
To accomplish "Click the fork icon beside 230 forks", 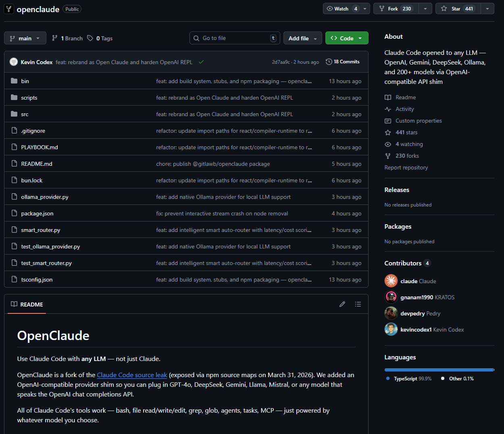I will click(x=388, y=156).
